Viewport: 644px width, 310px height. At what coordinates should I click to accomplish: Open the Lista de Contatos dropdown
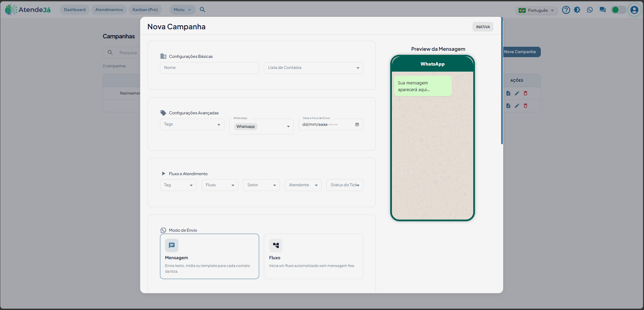click(314, 68)
